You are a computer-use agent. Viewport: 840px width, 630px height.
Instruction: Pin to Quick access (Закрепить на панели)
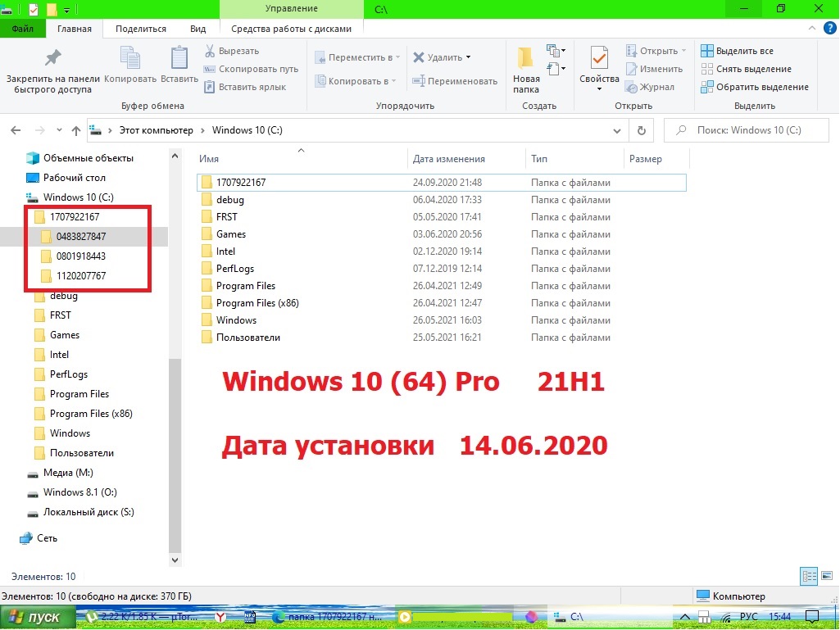pos(52,72)
